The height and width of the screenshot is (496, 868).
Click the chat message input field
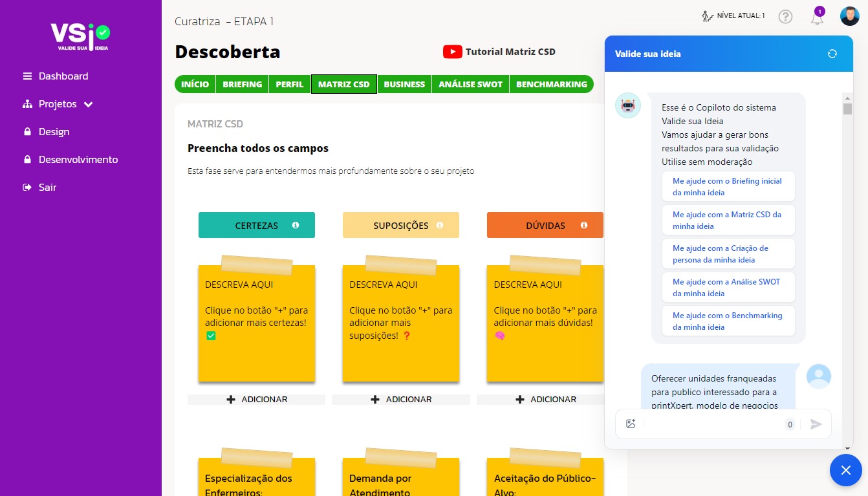(x=711, y=424)
